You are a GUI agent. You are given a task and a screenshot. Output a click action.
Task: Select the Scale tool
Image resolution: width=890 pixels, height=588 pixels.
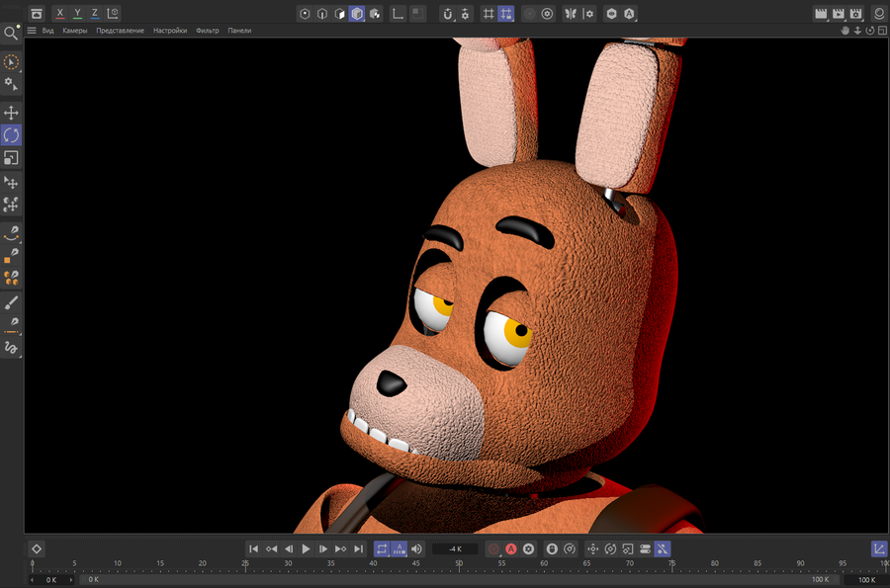pos(11,158)
